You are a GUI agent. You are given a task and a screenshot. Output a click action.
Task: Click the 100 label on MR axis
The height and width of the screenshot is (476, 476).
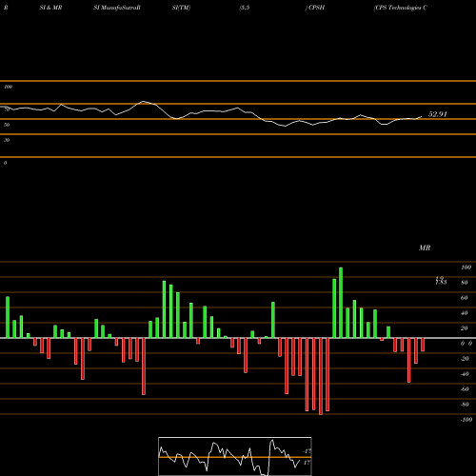466,268
